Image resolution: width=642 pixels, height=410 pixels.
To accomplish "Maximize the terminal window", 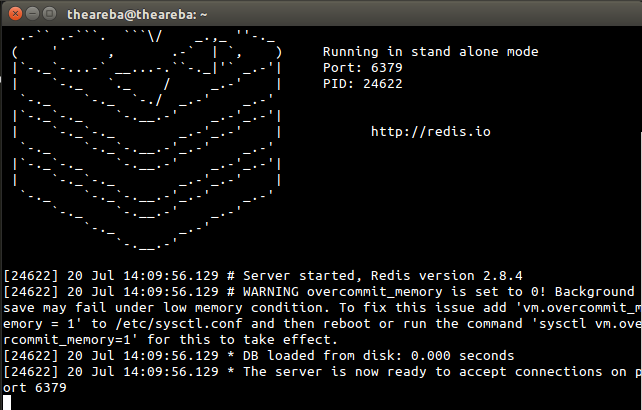I will click(x=50, y=14).
